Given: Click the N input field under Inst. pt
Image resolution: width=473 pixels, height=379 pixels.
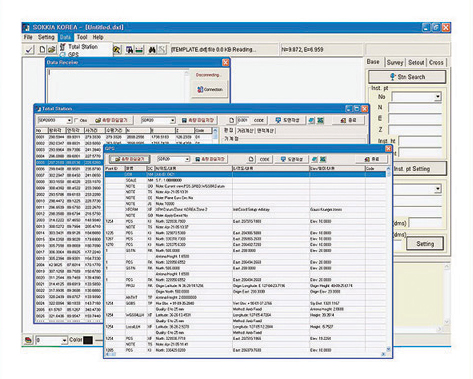Looking at the screenshot, I should pos(415,107).
